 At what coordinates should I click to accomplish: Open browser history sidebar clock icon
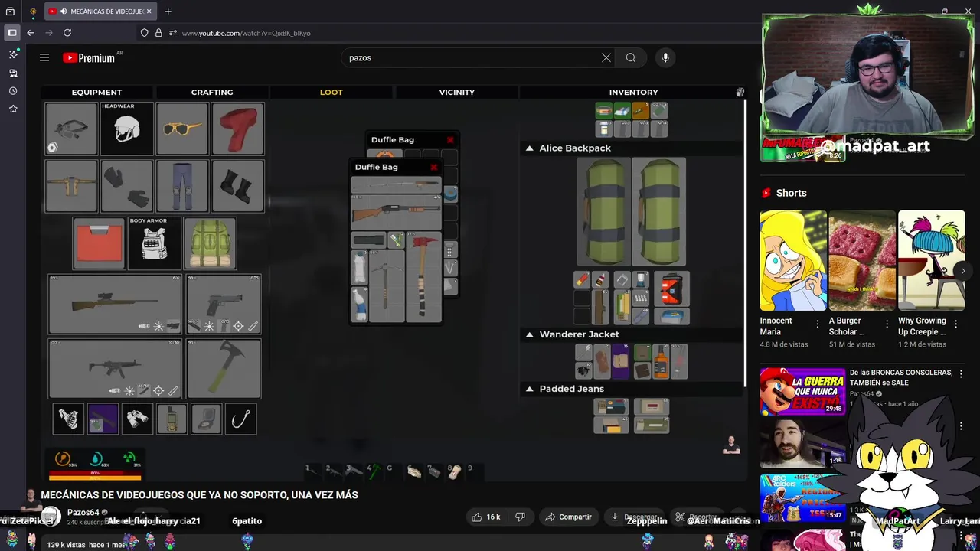[12, 91]
